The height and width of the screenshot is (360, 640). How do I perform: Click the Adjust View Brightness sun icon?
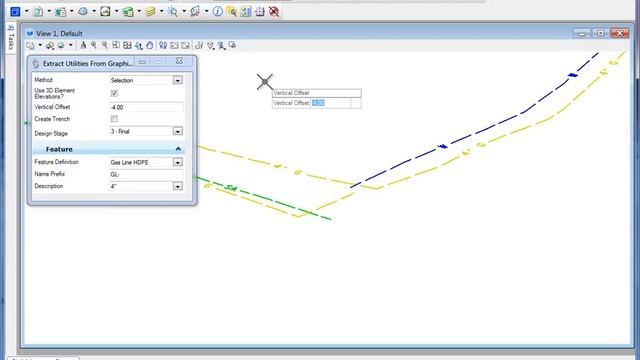61,45
